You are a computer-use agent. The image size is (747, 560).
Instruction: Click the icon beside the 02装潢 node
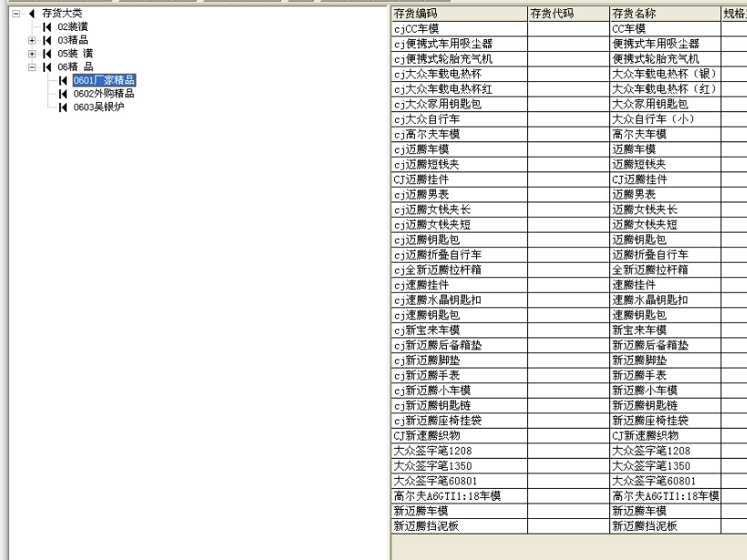click(47, 27)
